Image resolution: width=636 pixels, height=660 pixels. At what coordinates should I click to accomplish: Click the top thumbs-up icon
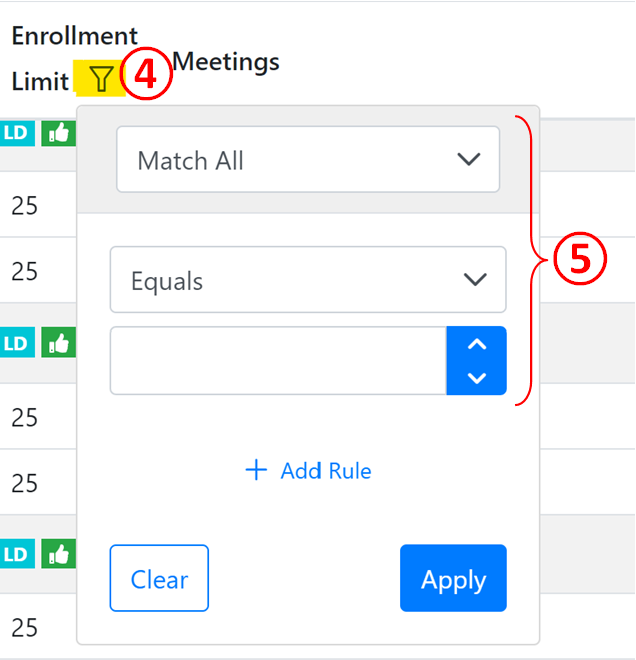[58, 133]
